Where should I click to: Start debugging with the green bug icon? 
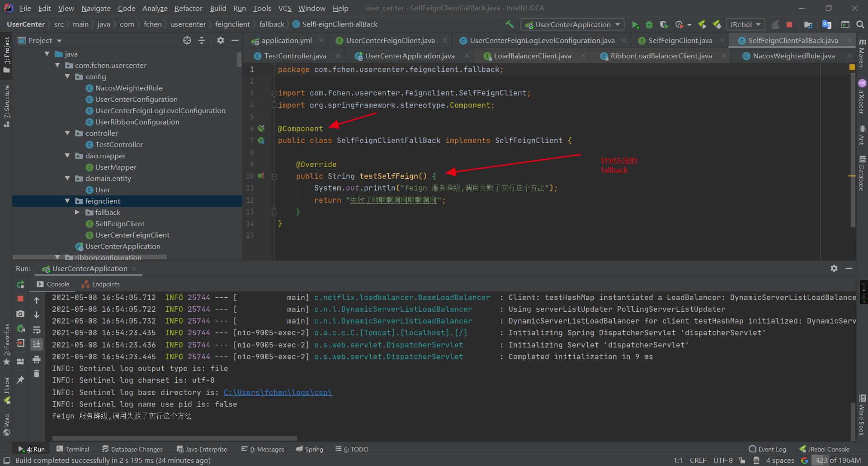tap(649, 24)
